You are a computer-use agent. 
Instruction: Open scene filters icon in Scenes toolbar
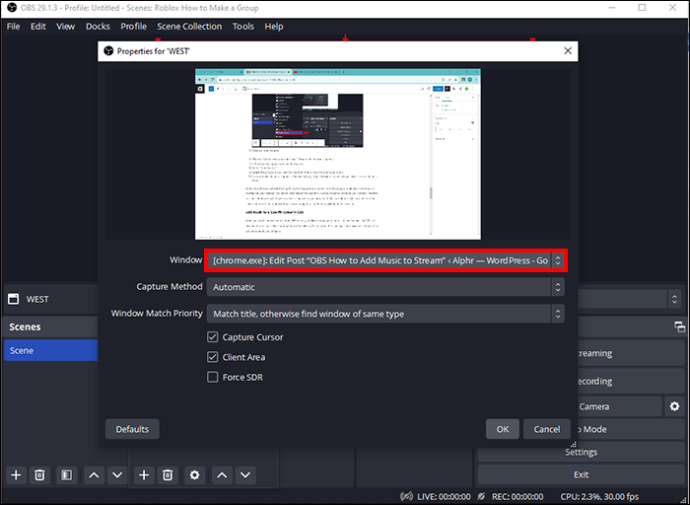coord(66,475)
